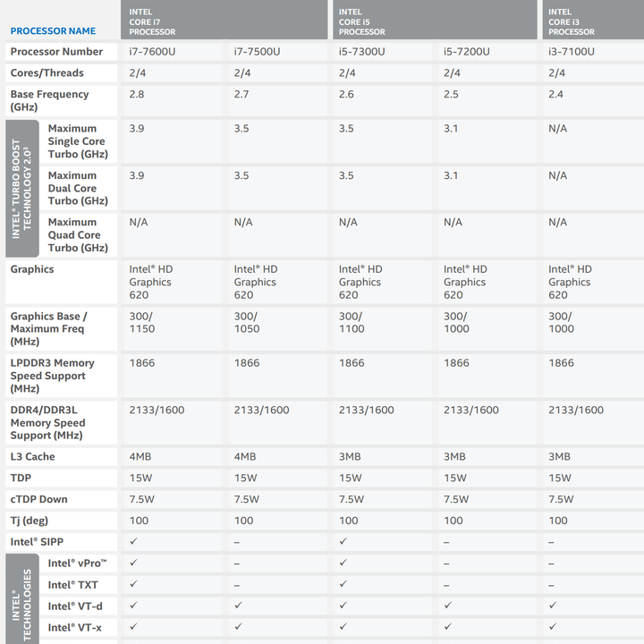Select the Intel Core i5 Processor column header
The width and height of the screenshot is (644, 644).
pos(435,20)
